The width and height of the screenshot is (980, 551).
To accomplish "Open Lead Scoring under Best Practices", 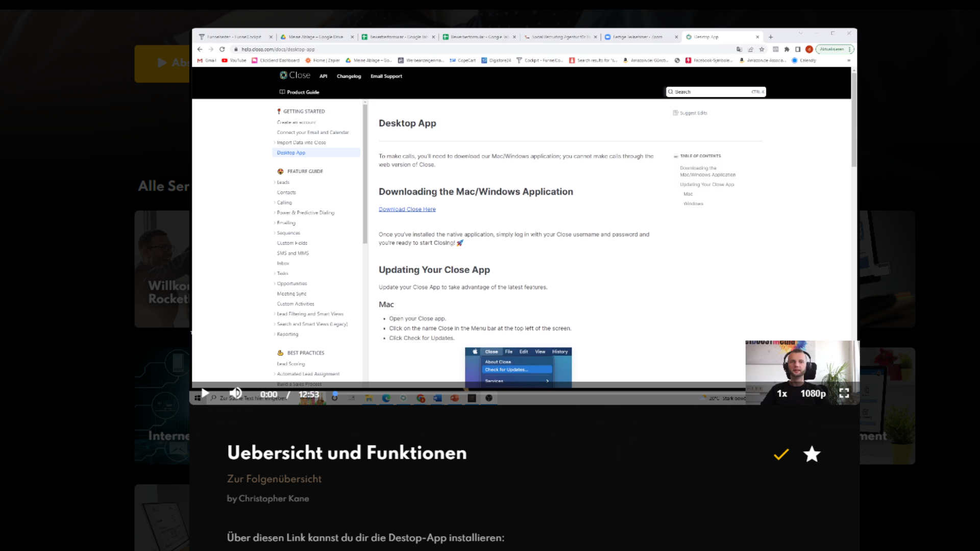I will click(x=291, y=364).
